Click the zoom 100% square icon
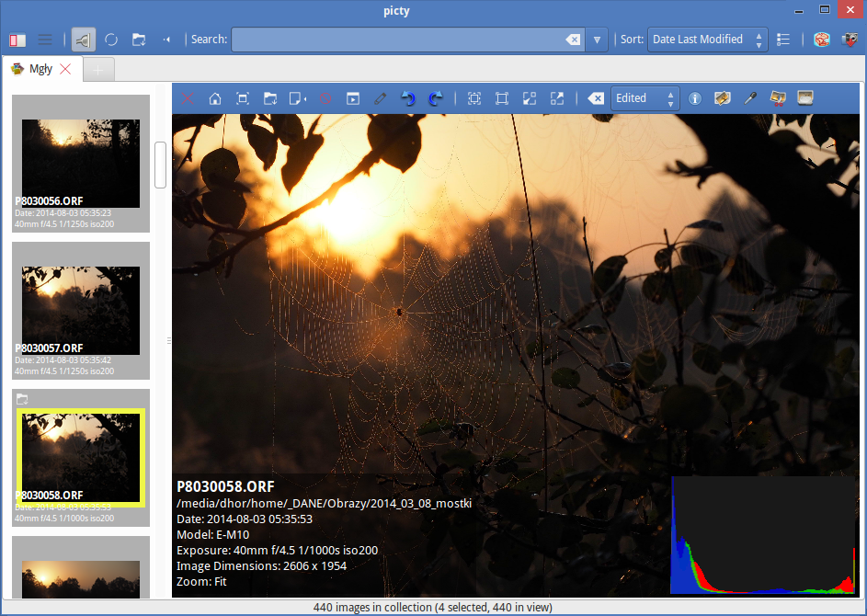Viewport: 867px width, 616px height. [501, 98]
